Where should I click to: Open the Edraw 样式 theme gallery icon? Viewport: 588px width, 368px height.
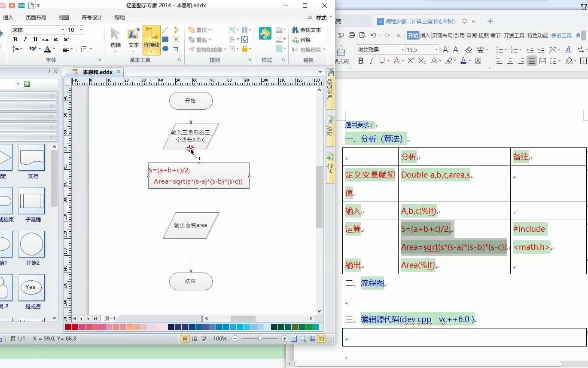[x=265, y=34]
